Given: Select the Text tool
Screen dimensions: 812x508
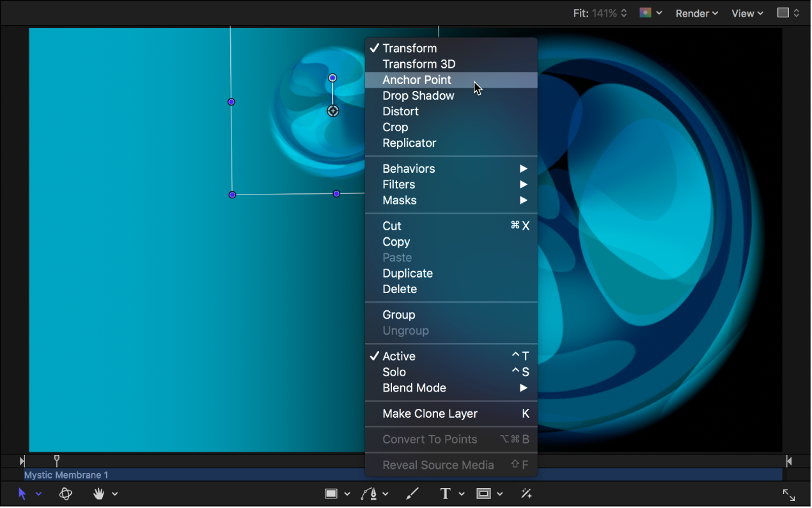Looking at the screenshot, I should coord(444,493).
